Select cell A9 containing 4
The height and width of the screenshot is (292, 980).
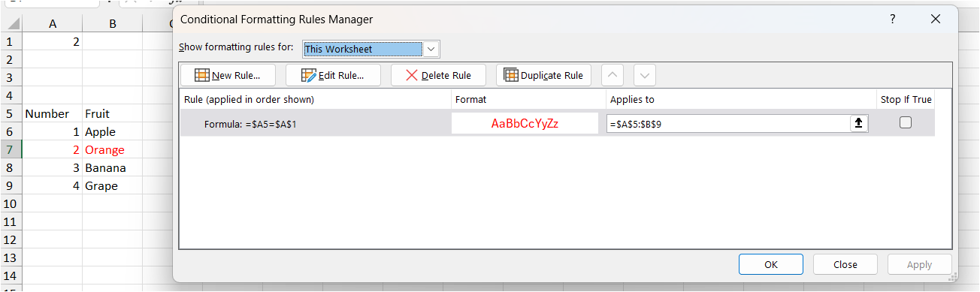tap(53, 186)
